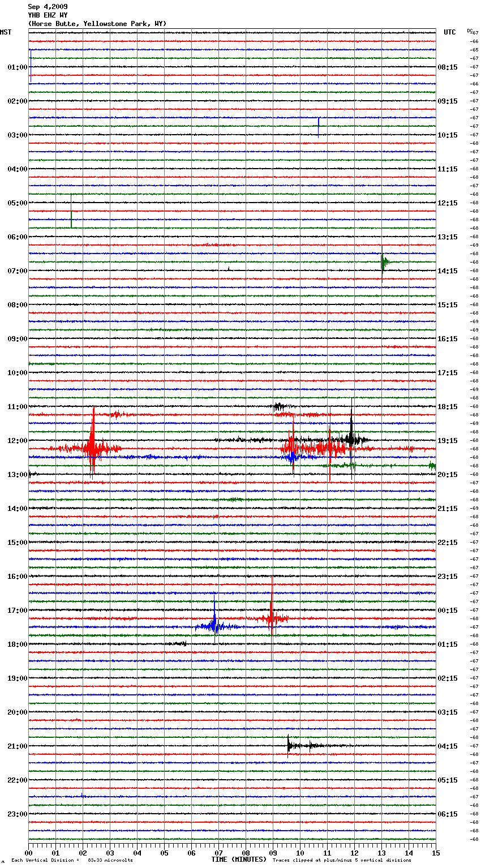Click the "MST" column header

coord(6,32)
